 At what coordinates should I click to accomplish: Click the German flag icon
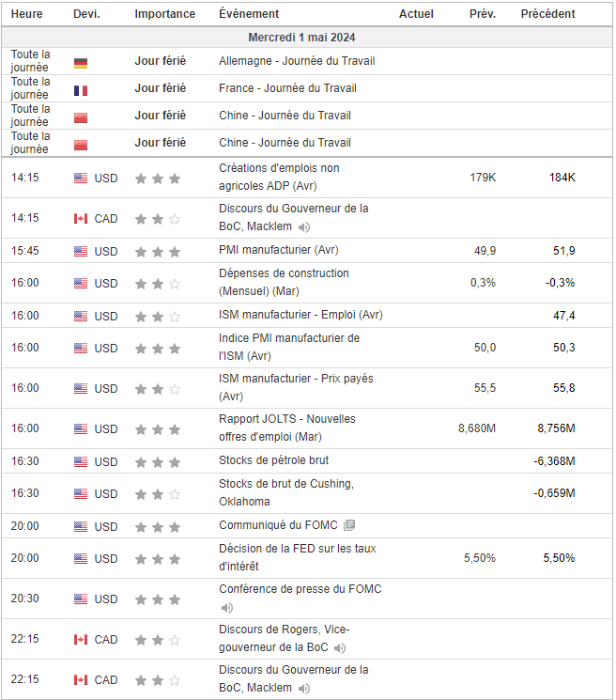[81, 63]
